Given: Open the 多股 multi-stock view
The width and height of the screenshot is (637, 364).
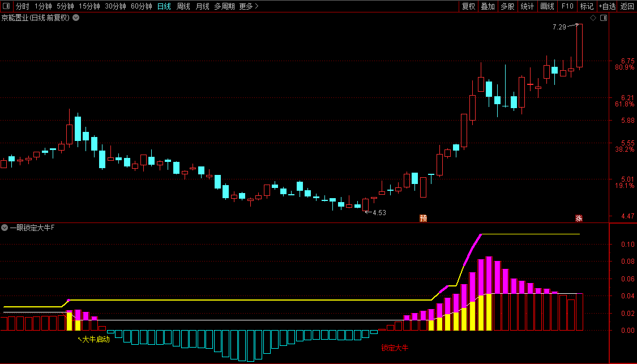Looking at the screenshot, I should point(507,6).
